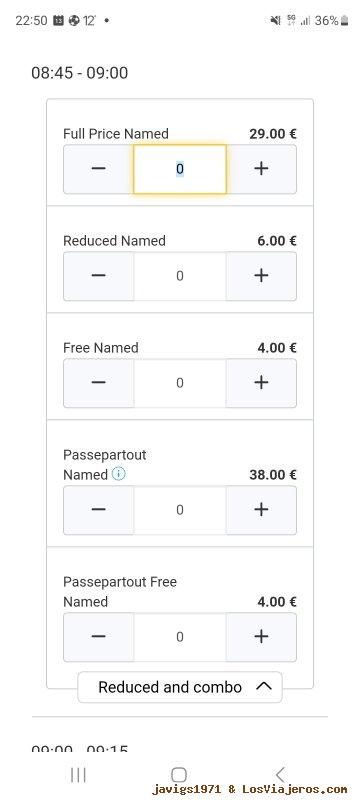Remove one Reduced Named ticket
This screenshot has width=360, height=800.
98,276
